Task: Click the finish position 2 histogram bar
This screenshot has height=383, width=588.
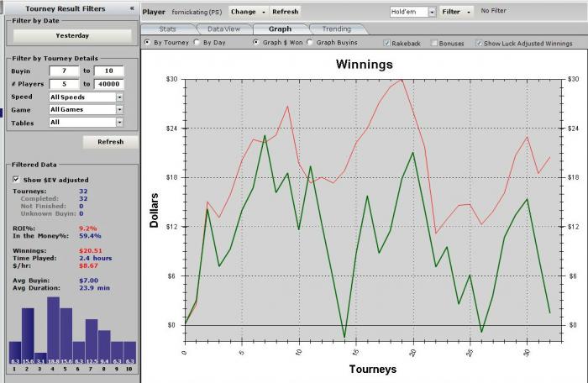Action: [x=28, y=336]
